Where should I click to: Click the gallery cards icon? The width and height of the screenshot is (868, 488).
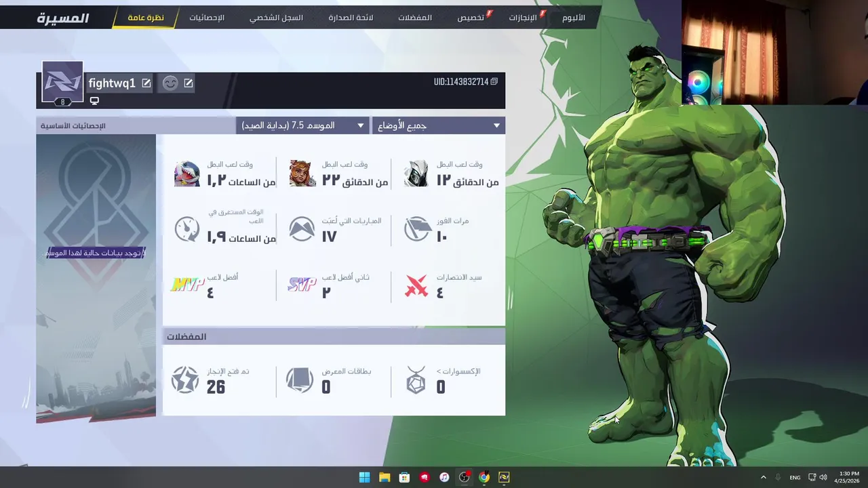[x=300, y=380]
